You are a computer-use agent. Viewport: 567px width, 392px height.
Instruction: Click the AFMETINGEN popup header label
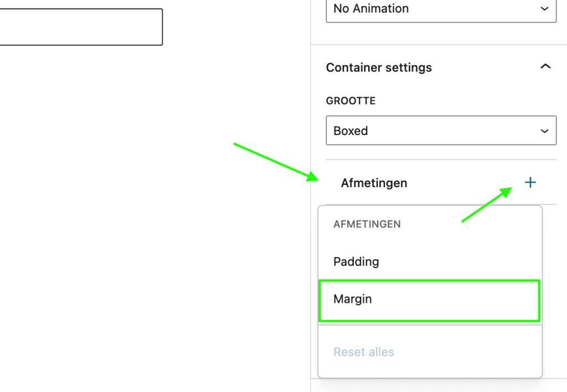pos(367,224)
